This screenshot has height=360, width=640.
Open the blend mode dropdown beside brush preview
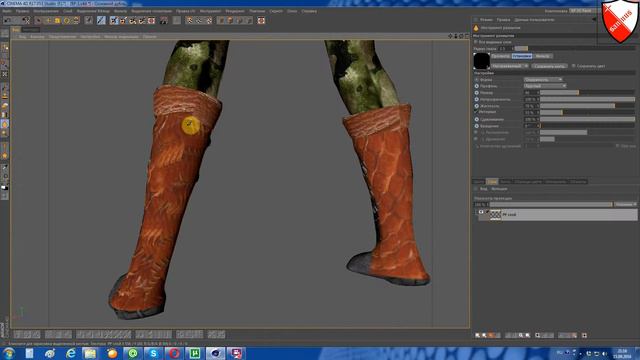tap(509, 66)
